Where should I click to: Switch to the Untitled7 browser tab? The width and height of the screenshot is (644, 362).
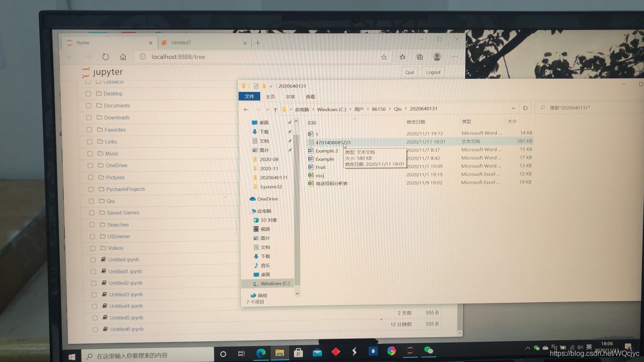[204, 43]
